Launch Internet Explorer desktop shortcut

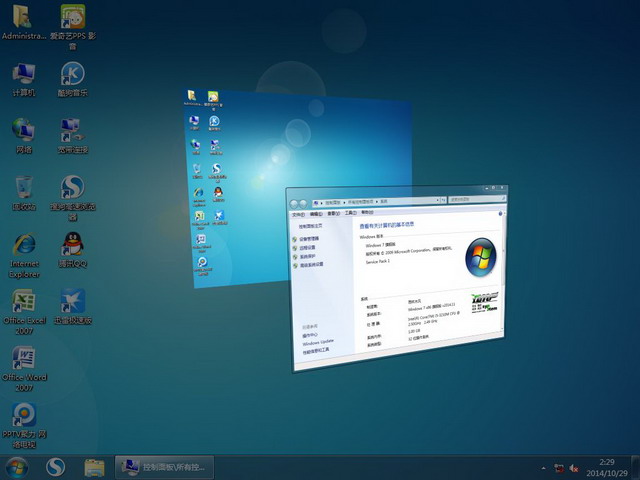coord(23,246)
